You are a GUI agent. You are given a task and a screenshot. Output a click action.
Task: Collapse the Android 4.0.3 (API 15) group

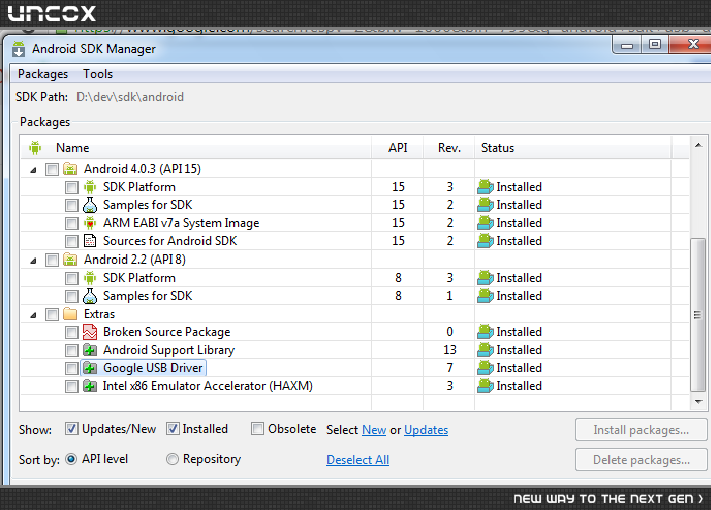(33, 169)
